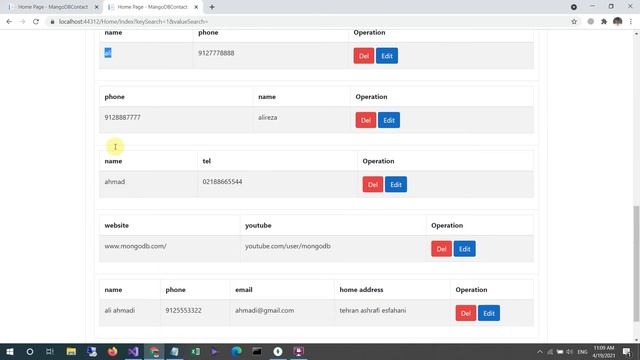Delete the www.mongodb.com/ row
The height and width of the screenshot is (360, 640).
point(441,249)
